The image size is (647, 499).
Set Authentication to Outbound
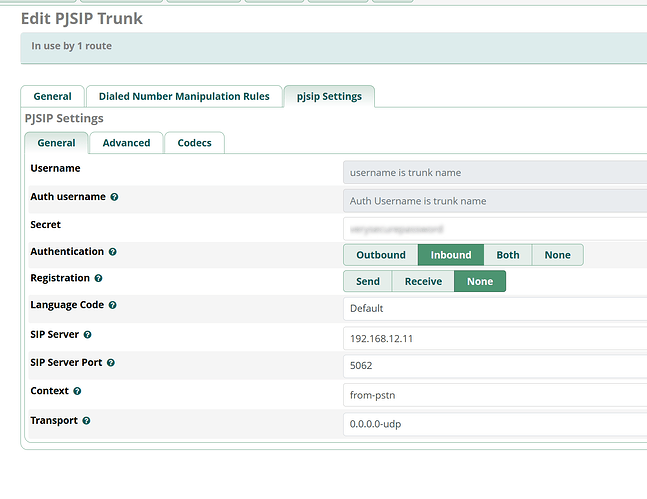click(380, 255)
